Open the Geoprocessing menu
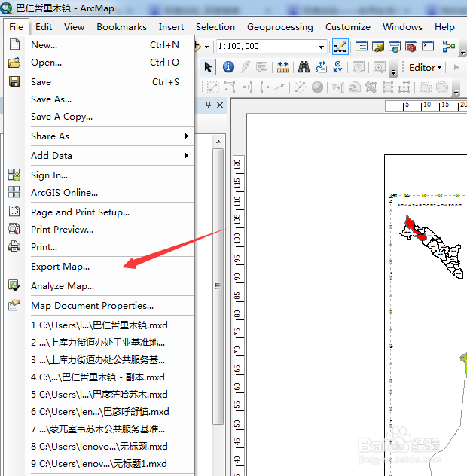This screenshot has width=467, height=476. click(x=280, y=27)
